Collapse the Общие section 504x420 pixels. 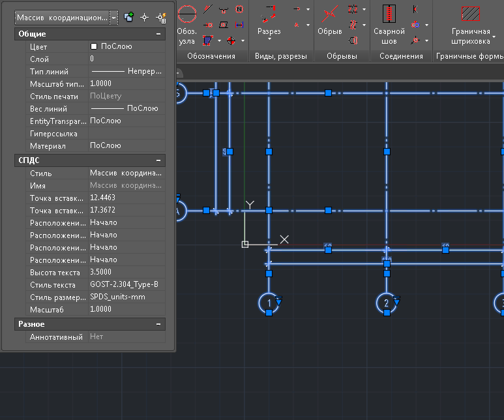point(158,34)
